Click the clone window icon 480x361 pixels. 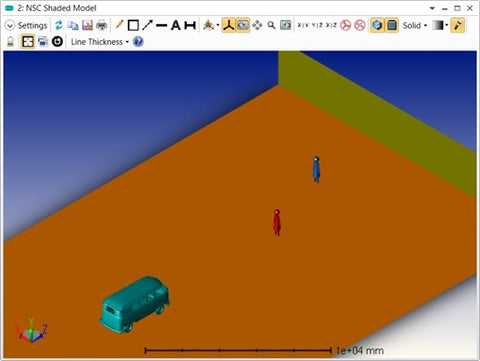(x=43, y=42)
